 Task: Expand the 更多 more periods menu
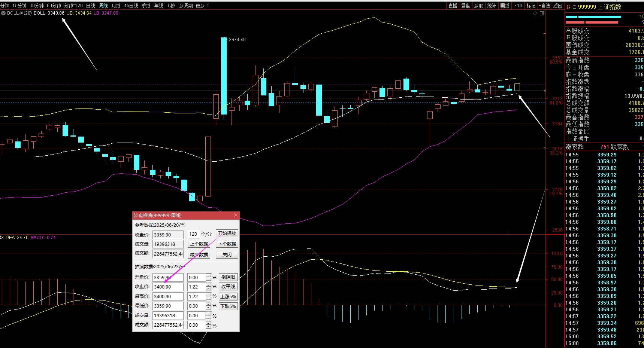[x=202, y=6]
